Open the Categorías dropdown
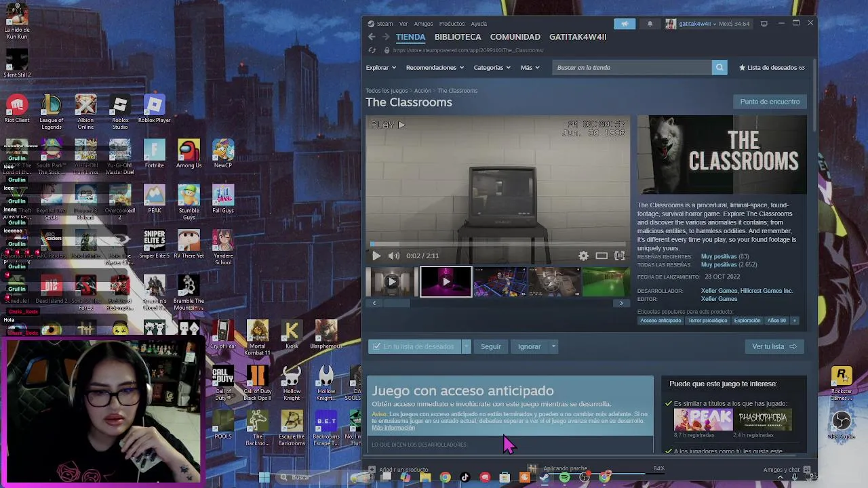 click(x=492, y=68)
